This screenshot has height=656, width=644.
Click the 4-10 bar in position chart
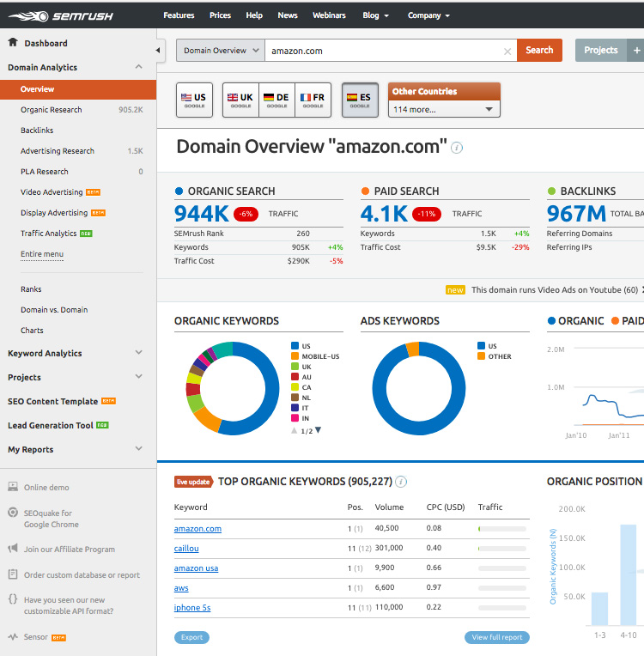[x=628, y=574]
